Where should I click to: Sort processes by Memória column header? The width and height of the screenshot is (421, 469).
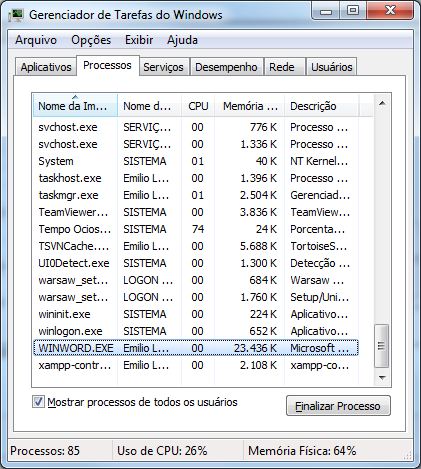pyautogui.click(x=250, y=106)
